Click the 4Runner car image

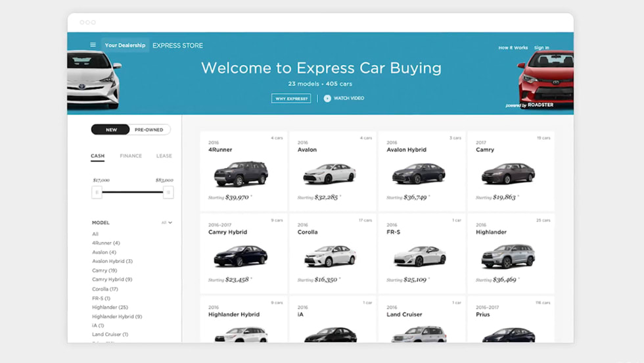tap(241, 174)
